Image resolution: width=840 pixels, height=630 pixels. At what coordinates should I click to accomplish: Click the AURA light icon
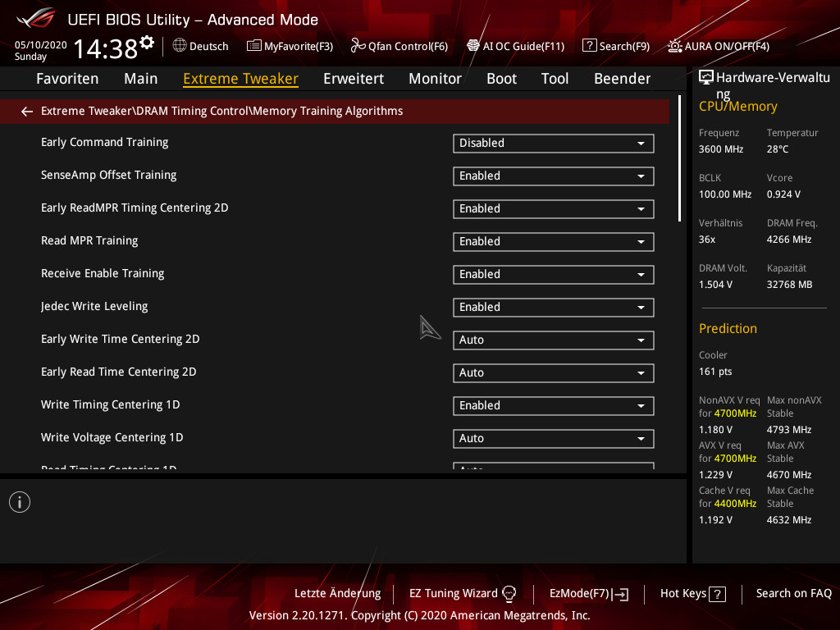[674, 46]
